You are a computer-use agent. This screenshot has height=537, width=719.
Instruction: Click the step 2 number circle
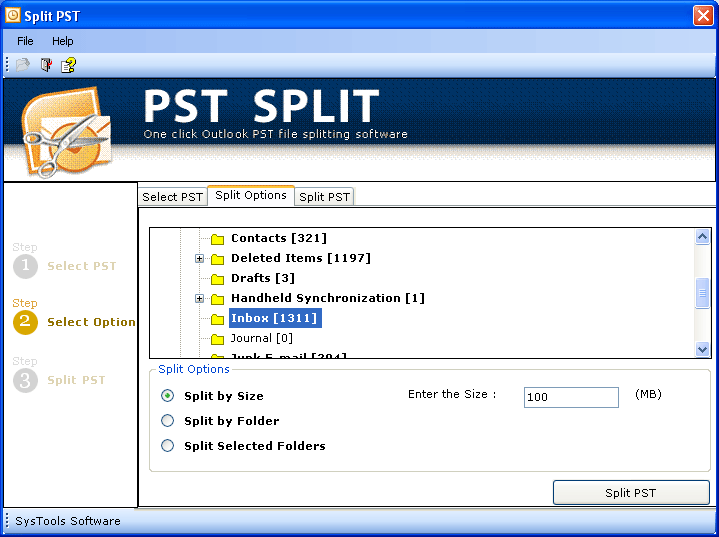tap(26, 322)
